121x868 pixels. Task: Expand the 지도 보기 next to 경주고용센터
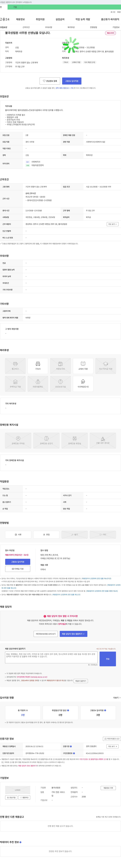point(113,746)
